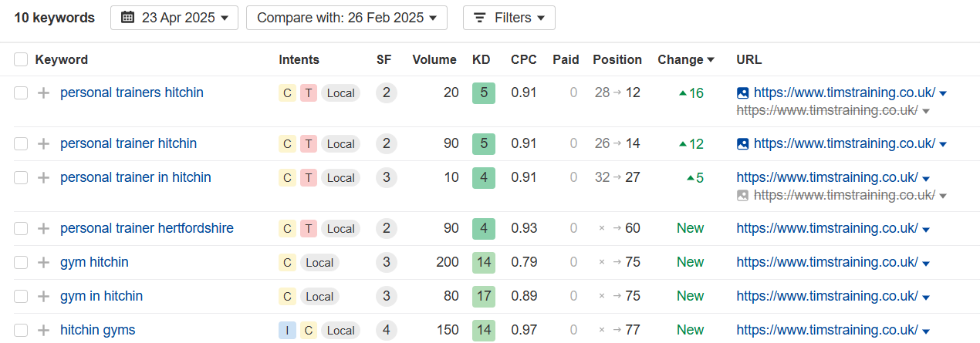Open the 'Compare with: 26 Feb 2025' dropdown

[x=346, y=17]
